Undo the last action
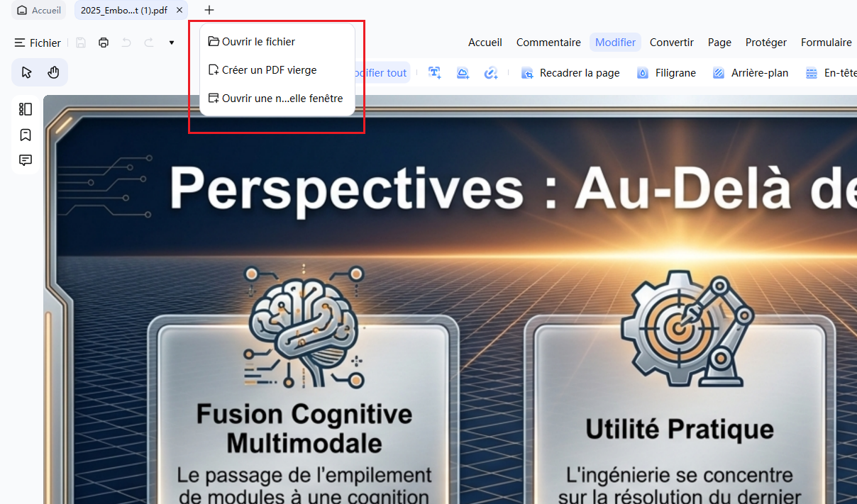857x504 pixels. coord(126,43)
